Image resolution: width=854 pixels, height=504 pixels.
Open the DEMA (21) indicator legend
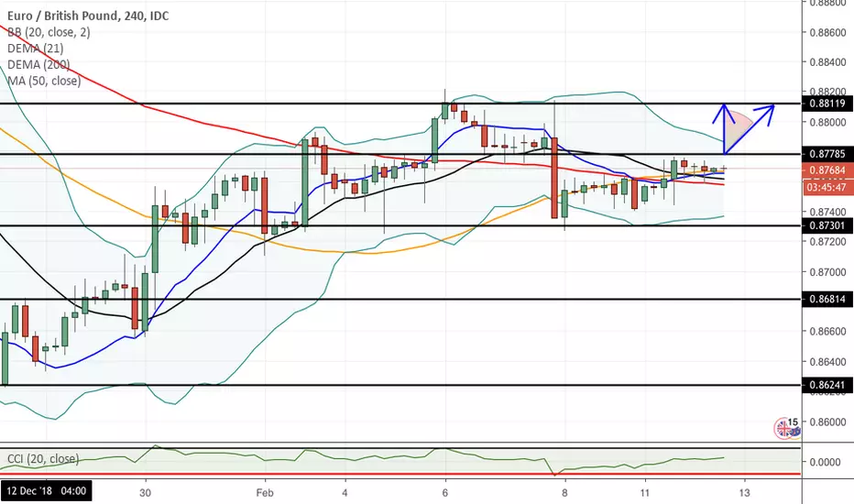36,49
